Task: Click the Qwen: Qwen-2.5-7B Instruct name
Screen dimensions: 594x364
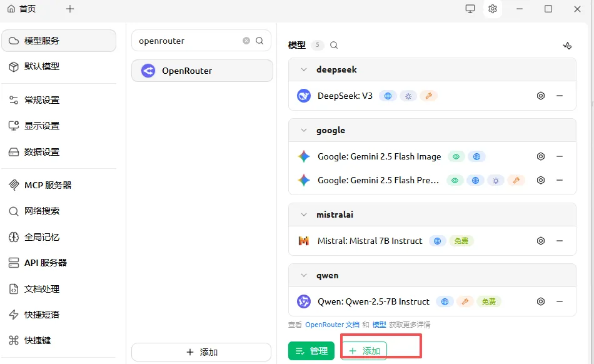Action: (373, 301)
